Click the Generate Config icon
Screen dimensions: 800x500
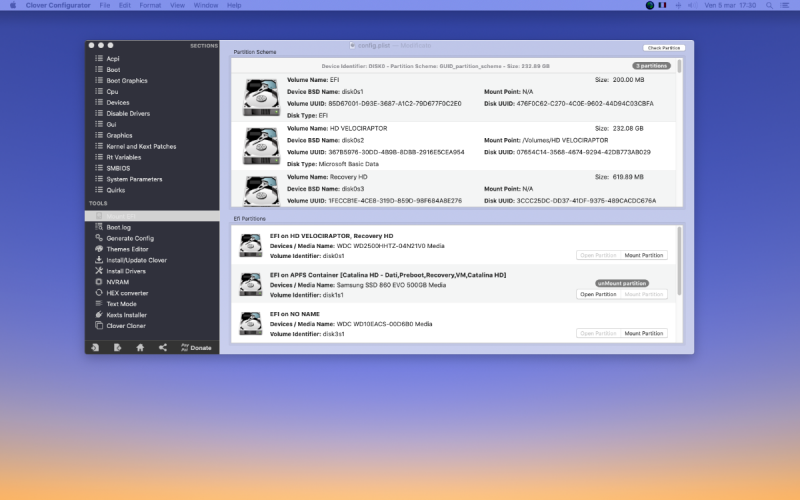tap(99, 238)
